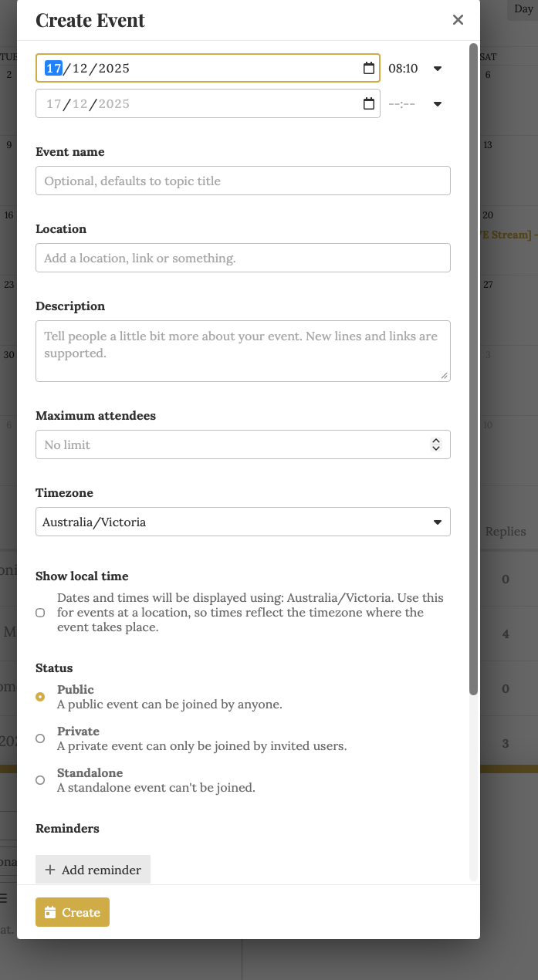
Task: Click inside the Description text area
Action: (x=242, y=350)
